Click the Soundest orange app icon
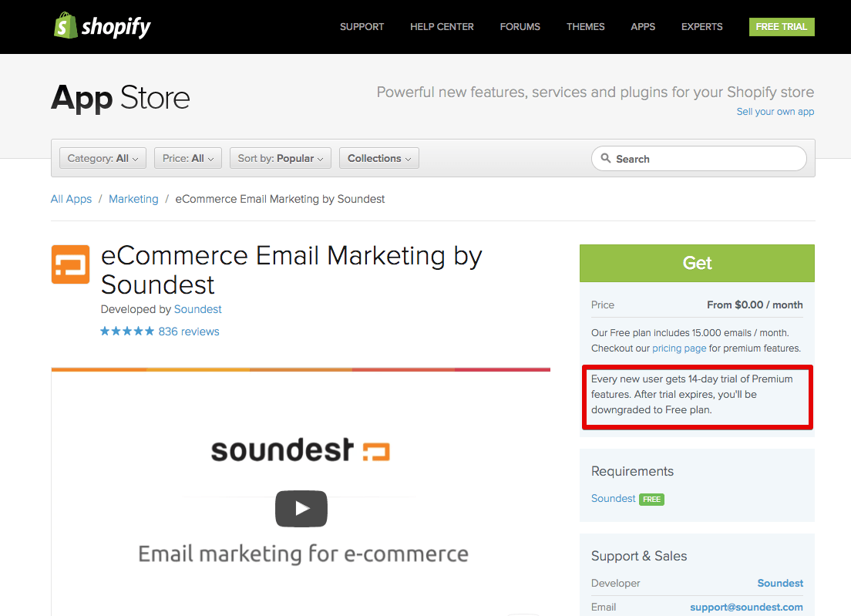 (x=70, y=264)
